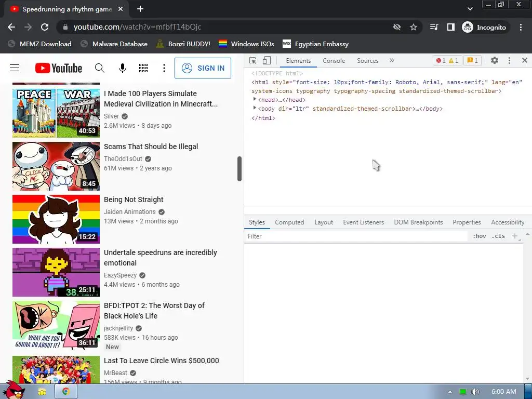Image resolution: width=532 pixels, height=399 pixels.
Task: Expand the body element node
Action: (x=255, y=108)
